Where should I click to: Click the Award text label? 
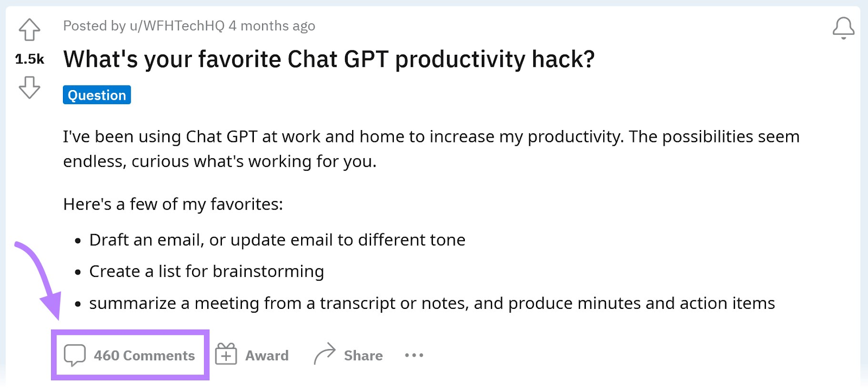tap(267, 355)
